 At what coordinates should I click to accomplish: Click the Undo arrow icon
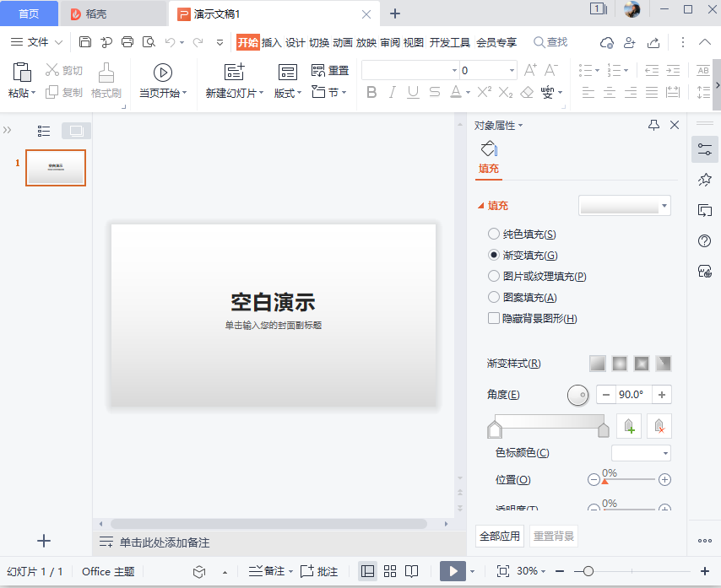click(x=171, y=42)
